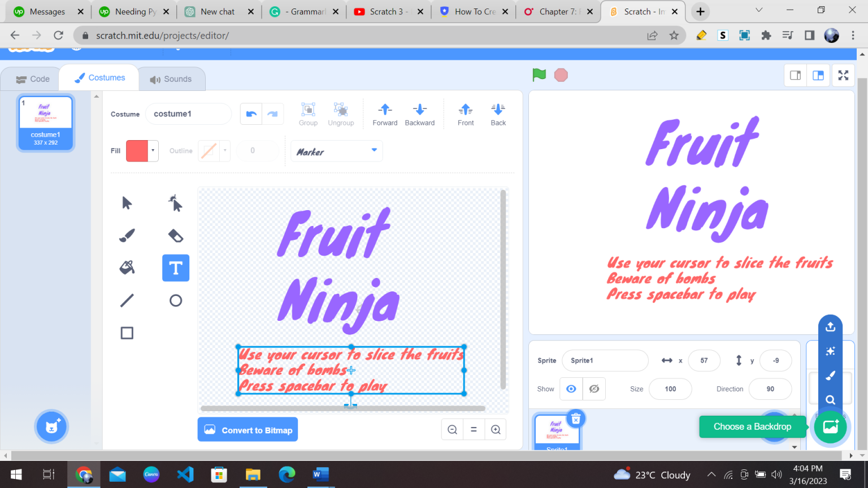Activate the Fill bucket tool
The height and width of the screenshot is (488, 868).
127,268
